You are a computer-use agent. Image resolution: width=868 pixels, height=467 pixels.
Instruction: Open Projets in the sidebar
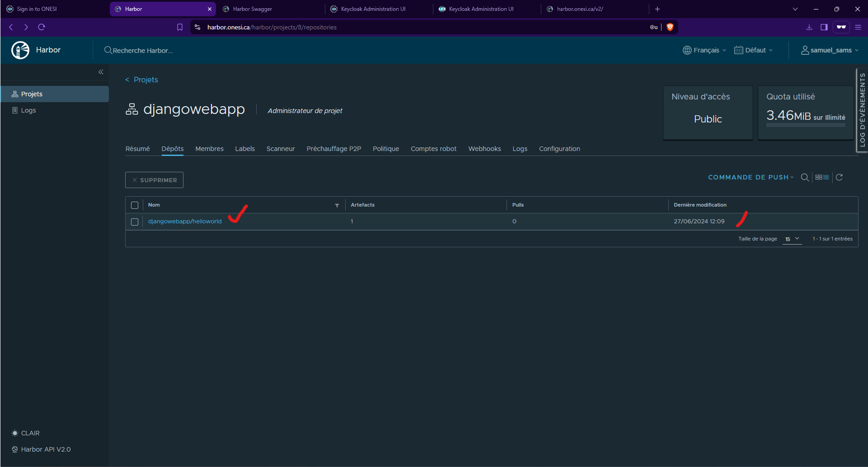click(55, 94)
